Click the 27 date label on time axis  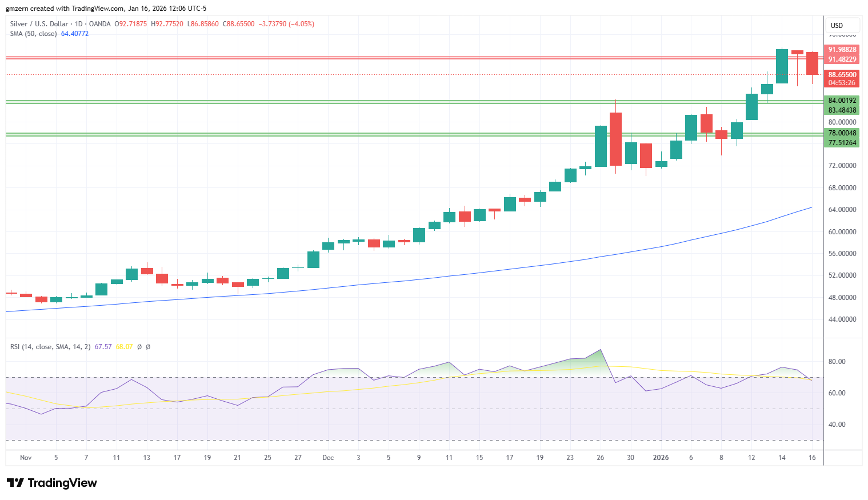coord(298,458)
